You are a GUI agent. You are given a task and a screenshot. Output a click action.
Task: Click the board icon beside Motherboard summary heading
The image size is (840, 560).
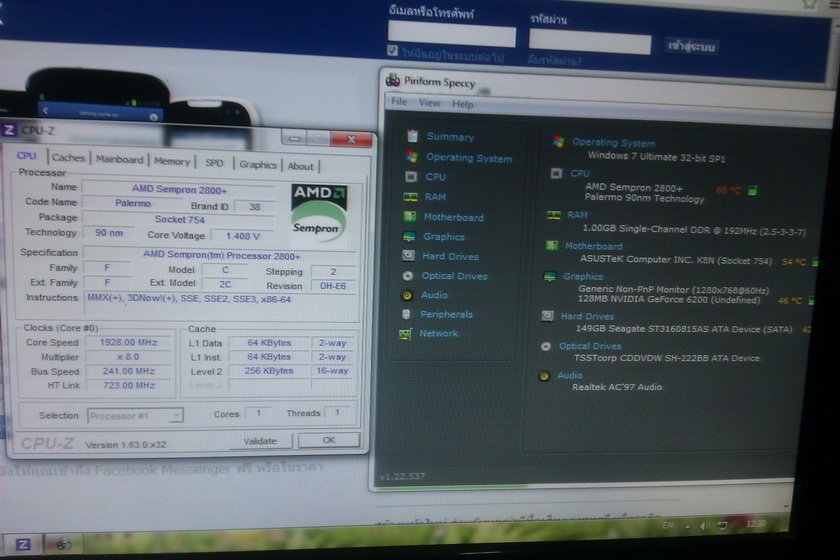[x=552, y=245]
